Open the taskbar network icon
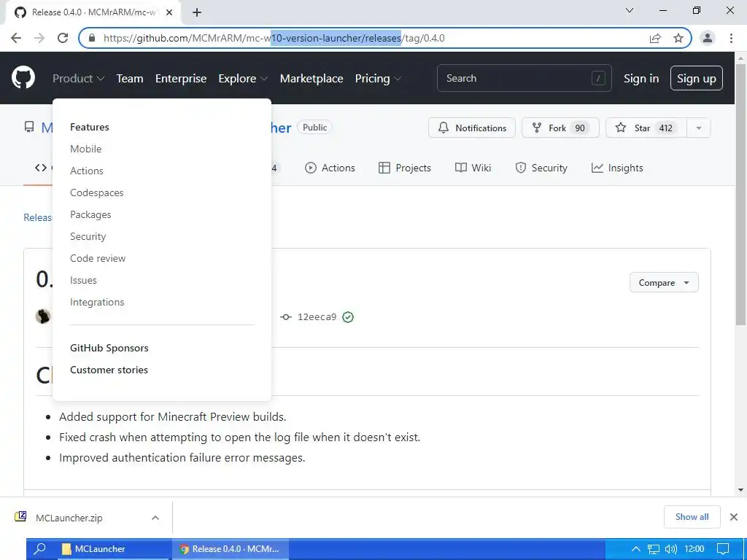Viewport: 747px width, 560px height. [654, 549]
